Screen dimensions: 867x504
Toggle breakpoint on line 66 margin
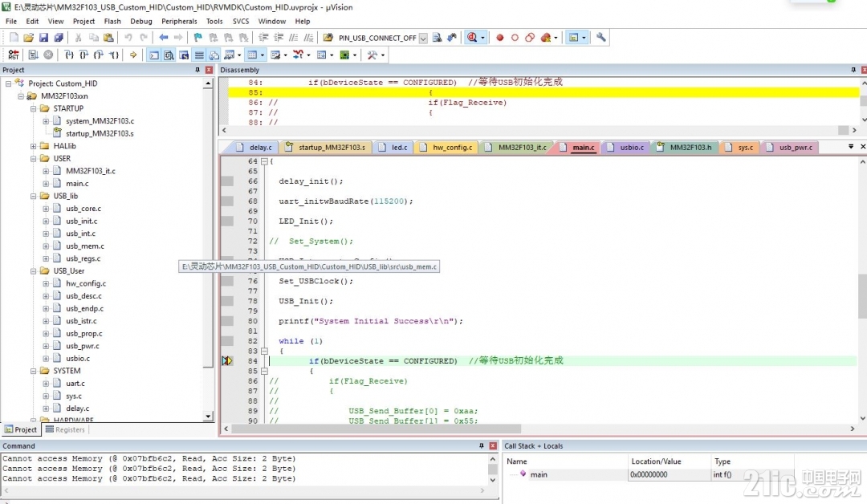coord(227,181)
